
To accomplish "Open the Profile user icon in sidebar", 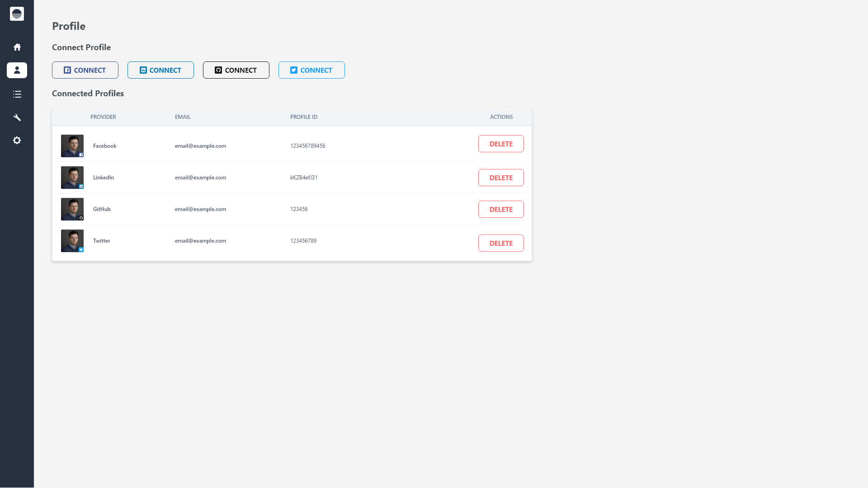I will [17, 70].
